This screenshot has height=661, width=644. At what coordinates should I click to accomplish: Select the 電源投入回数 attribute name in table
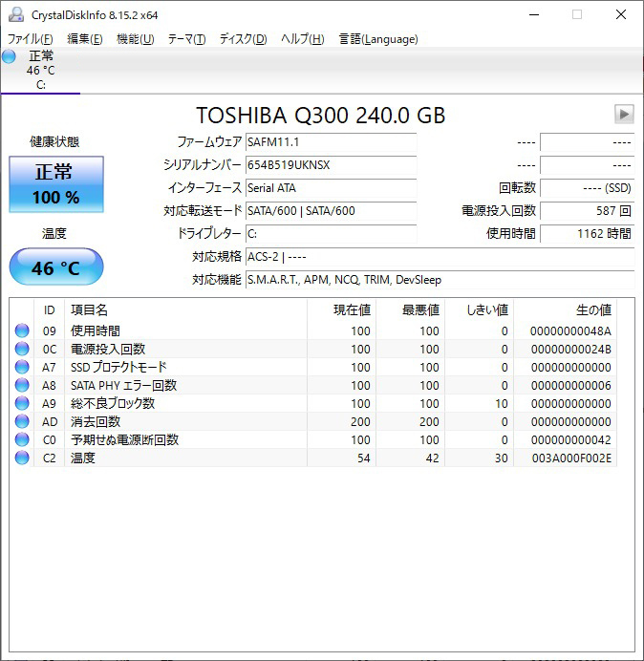(108, 349)
